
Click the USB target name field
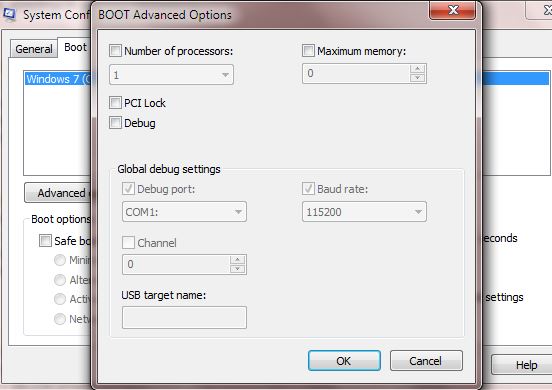[184, 317]
